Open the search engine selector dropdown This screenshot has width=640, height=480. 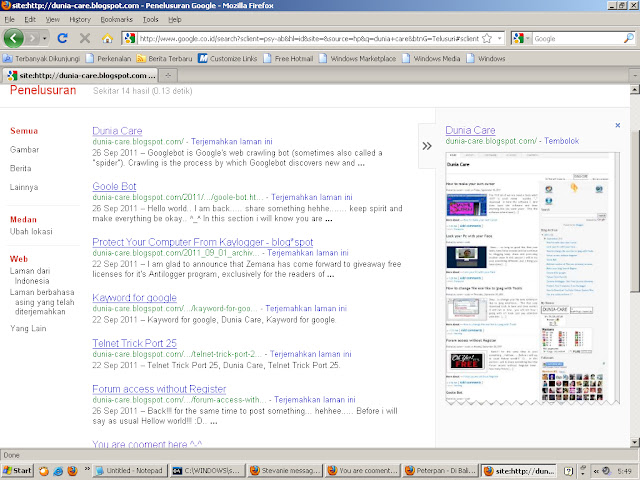point(527,38)
